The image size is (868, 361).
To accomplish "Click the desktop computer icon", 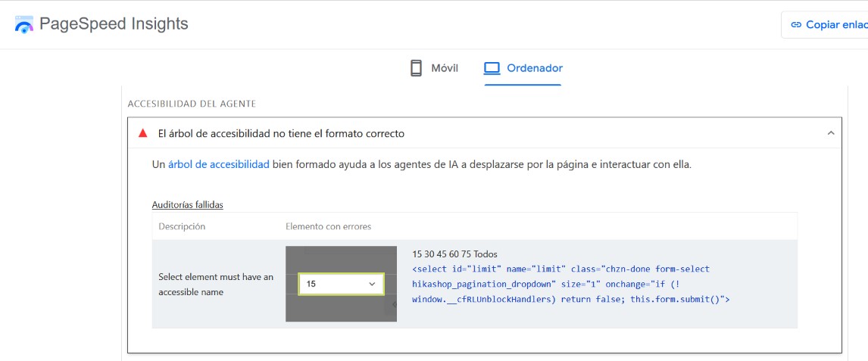I will click(x=492, y=69).
